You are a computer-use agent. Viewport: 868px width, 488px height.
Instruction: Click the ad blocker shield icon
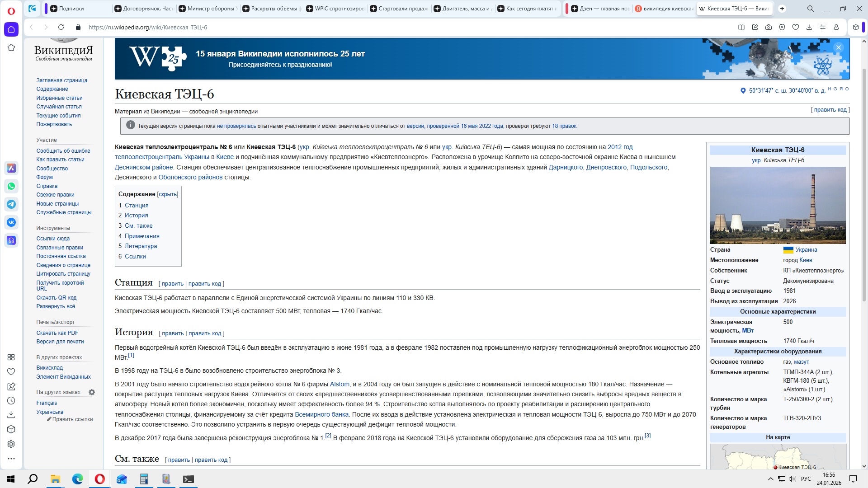coord(782,27)
